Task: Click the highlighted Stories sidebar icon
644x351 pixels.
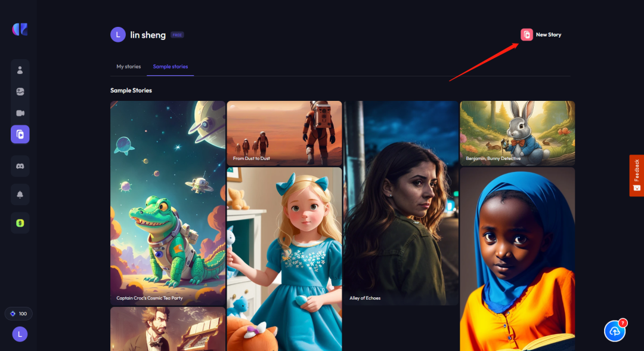Action: point(20,134)
